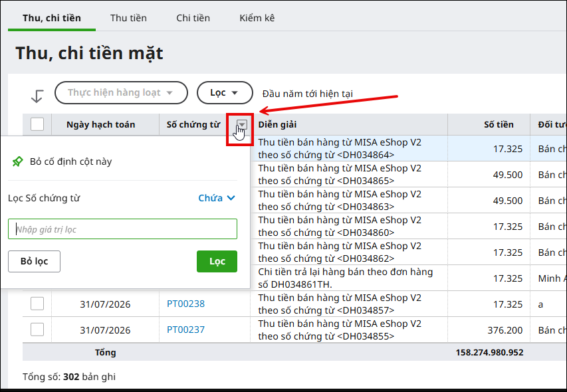
Task: Focus the Nhập giá trị lọc input
Action: 122,229
